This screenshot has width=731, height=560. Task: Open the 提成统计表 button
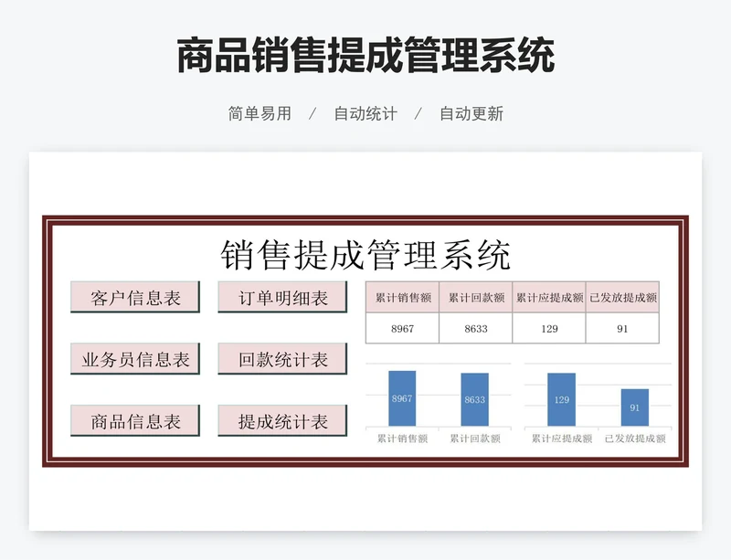[x=282, y=421]
